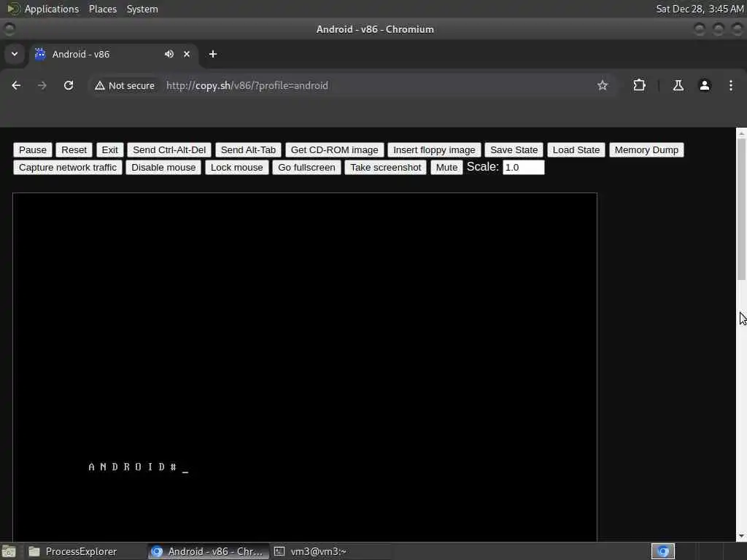Go back to previous page in Chromium
Image resolution: width=747 pixels, height=560 pixels.
(x=16, y=85)
